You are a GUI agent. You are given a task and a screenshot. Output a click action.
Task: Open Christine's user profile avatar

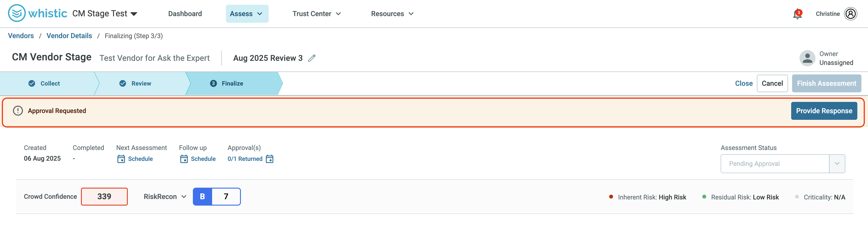tap(851, 14)
